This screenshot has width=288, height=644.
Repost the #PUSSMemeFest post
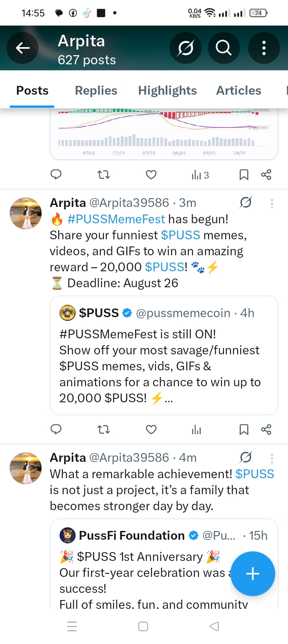click(x=104, y=429)
